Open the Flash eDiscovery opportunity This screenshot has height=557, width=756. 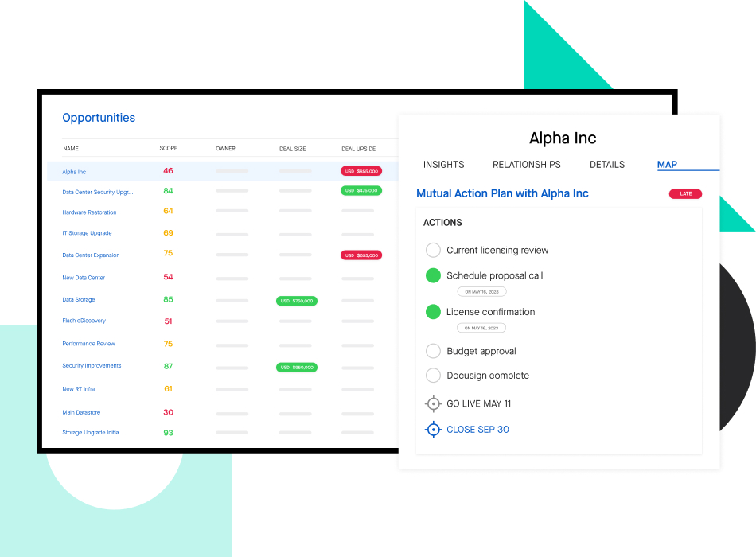pyautogui.click(x=84, y=321)
